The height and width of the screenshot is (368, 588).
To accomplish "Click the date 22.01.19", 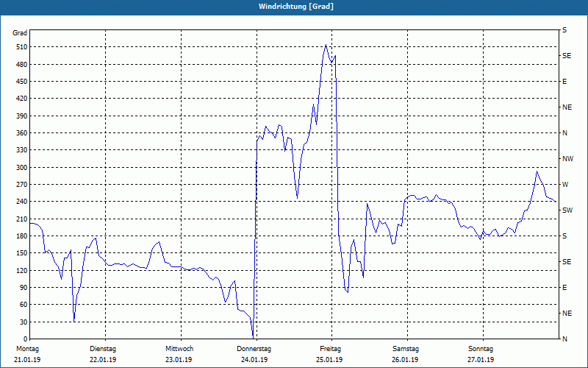I will (103, 360).
